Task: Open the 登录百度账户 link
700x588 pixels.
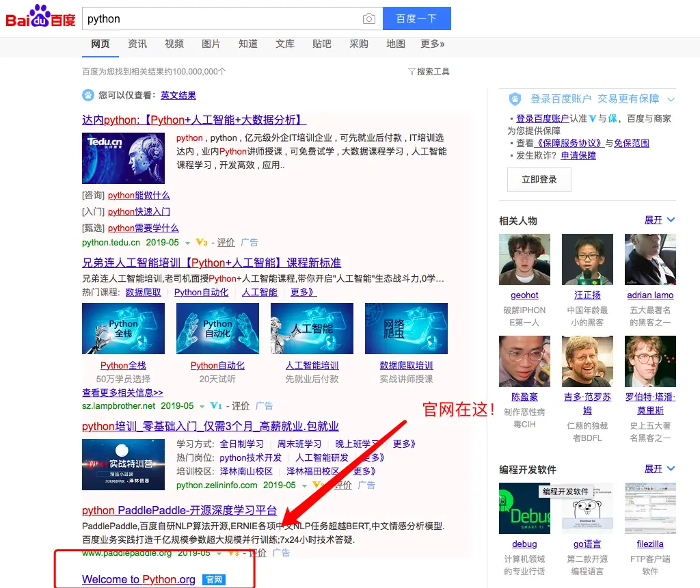Action: (542, 119)
